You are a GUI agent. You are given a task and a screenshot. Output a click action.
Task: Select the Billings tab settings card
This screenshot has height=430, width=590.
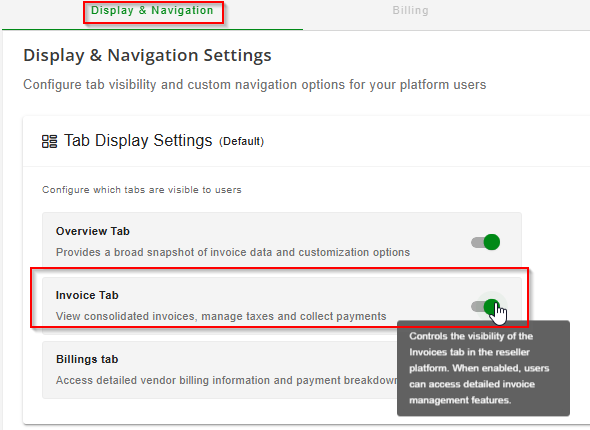[x=219, y=370]
